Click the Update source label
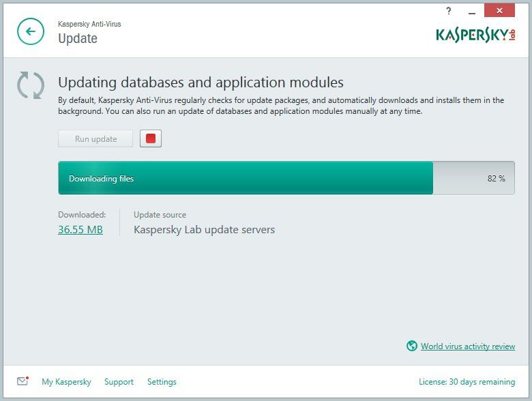Viewport: 532px width, 401px height. tap(160, 215)
